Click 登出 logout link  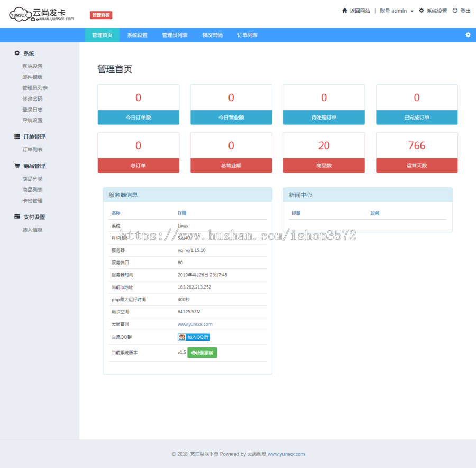click(x=465, y=11)
